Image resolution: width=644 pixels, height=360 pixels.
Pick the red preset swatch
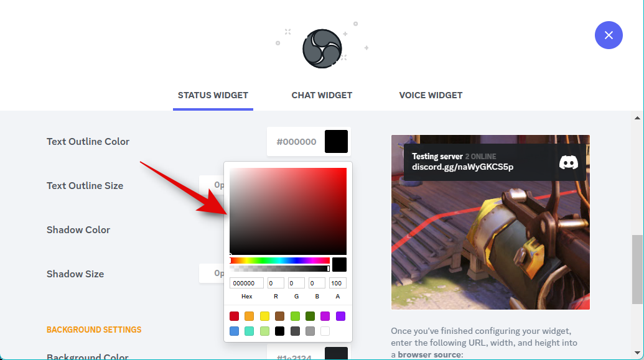pos(234,316)
